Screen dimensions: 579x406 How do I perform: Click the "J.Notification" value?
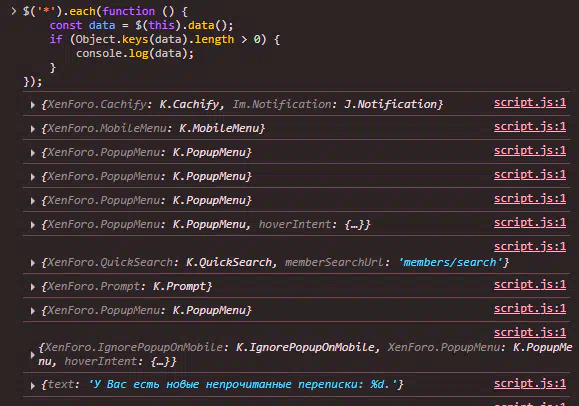point(391,105)
